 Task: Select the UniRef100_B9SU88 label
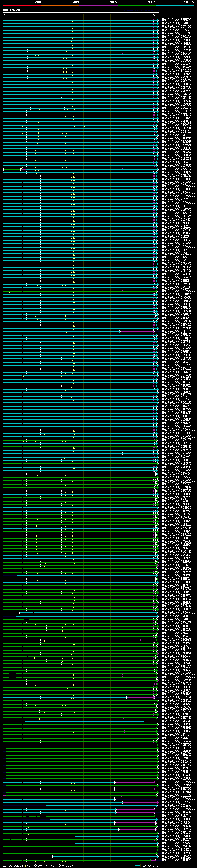177,40
